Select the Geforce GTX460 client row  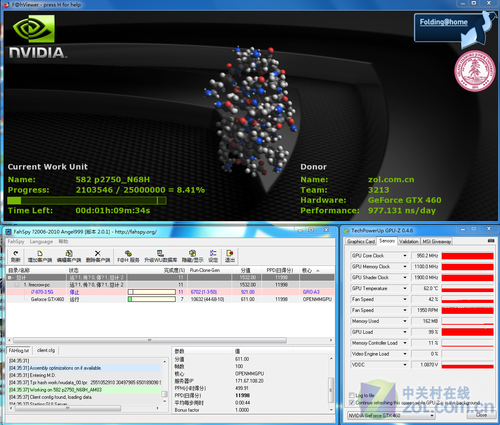coord(170,299)
